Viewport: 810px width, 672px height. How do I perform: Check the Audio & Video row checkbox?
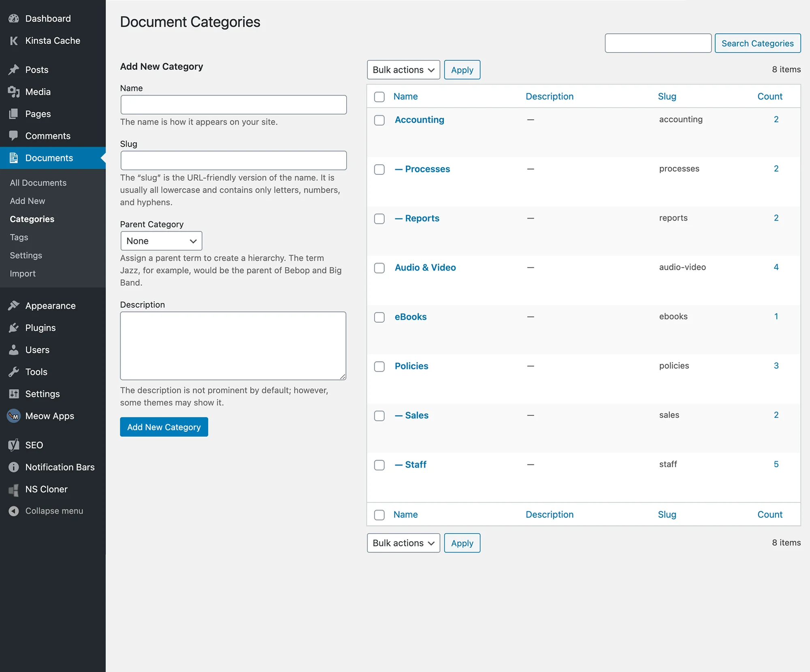pos(379,268)
